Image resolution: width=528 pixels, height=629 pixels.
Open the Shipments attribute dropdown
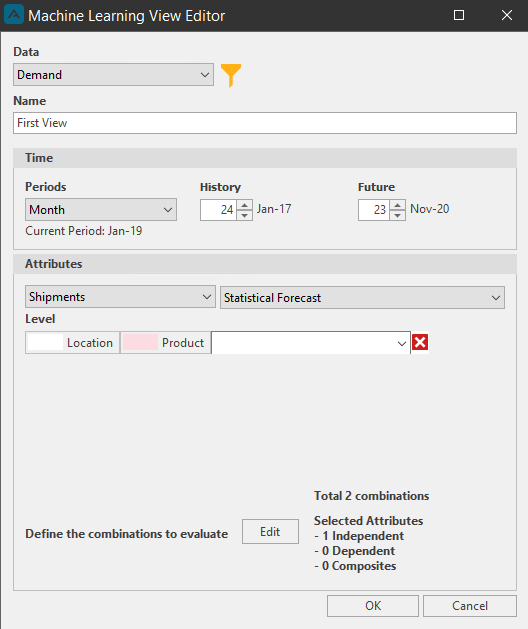[x=120, y=297]
